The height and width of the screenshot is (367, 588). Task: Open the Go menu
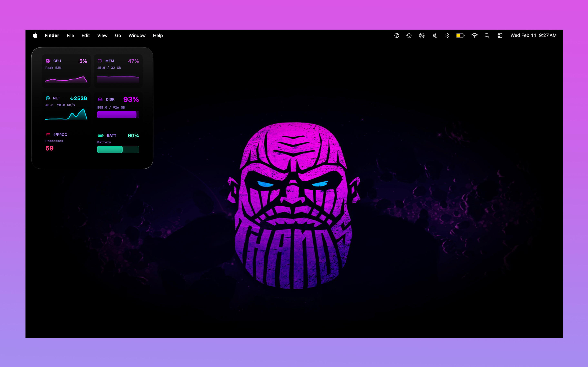[x=118, y=35]
